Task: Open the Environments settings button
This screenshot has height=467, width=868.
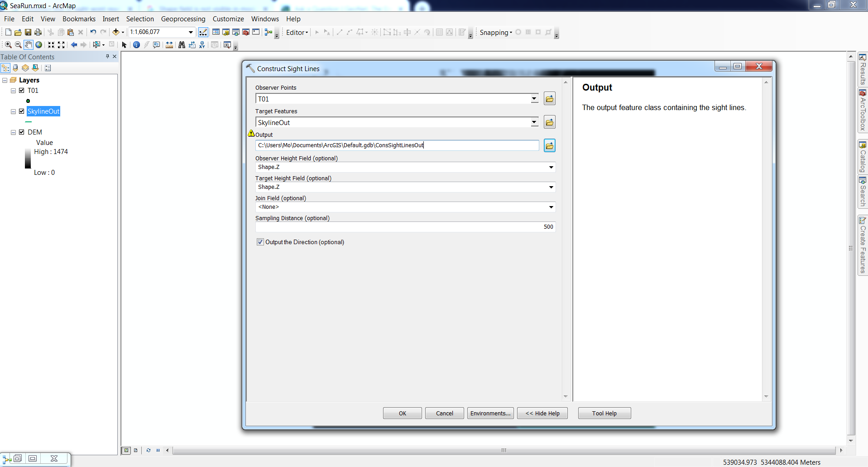Action: [490, 413]
